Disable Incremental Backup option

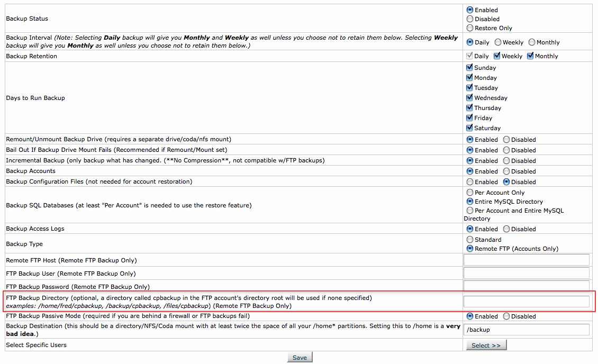tap(506, 161)
